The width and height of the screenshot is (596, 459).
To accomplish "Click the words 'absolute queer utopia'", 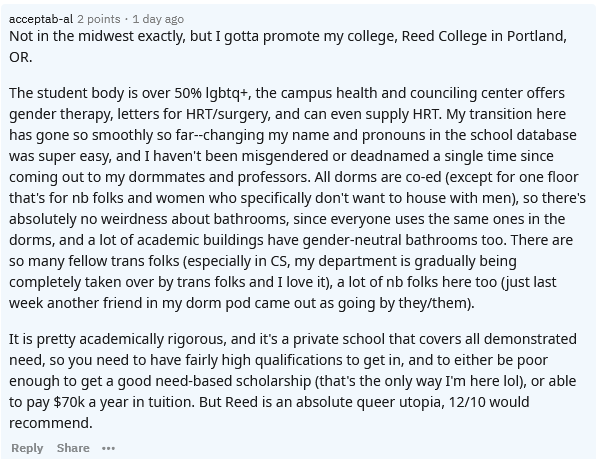I will 369,402.
